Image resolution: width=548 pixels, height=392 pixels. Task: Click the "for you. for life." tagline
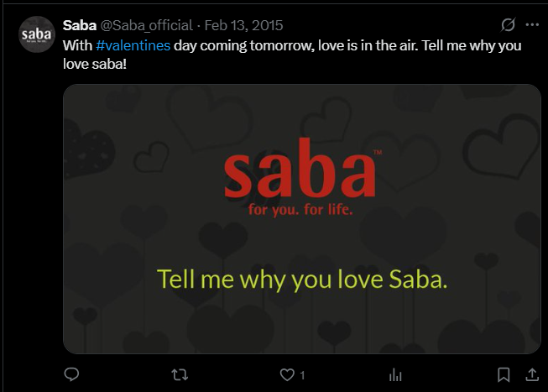(300, 210)
